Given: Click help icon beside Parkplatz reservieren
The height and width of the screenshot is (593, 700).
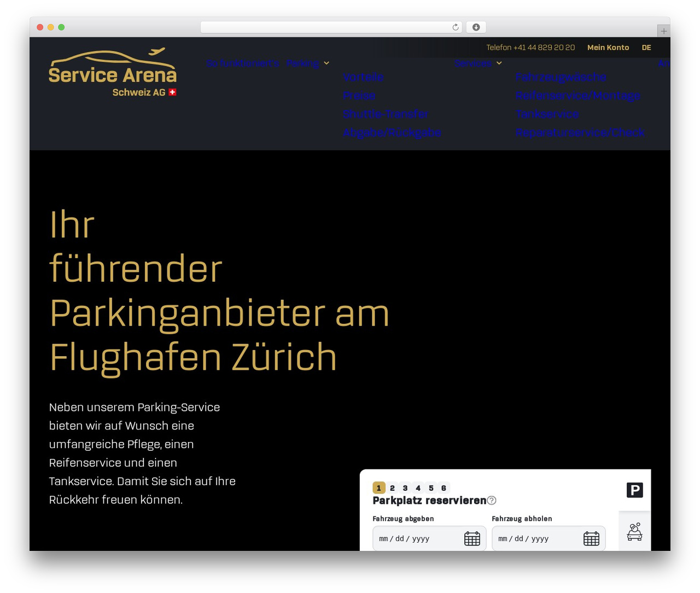Looking at the screenshot, I should coord(492,500).
